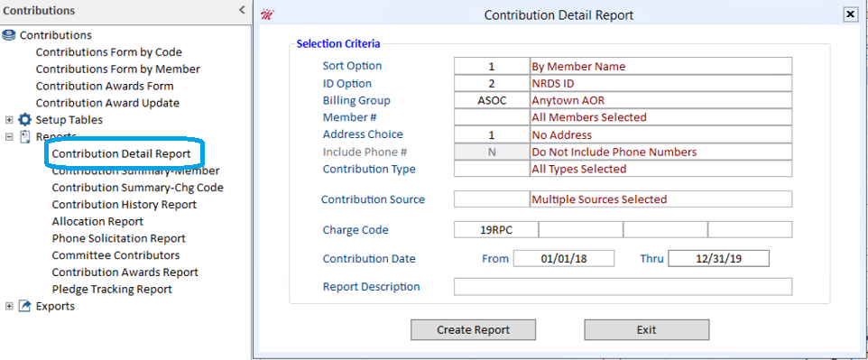
Task: Click the Create Report button
Action: (474, 329)
